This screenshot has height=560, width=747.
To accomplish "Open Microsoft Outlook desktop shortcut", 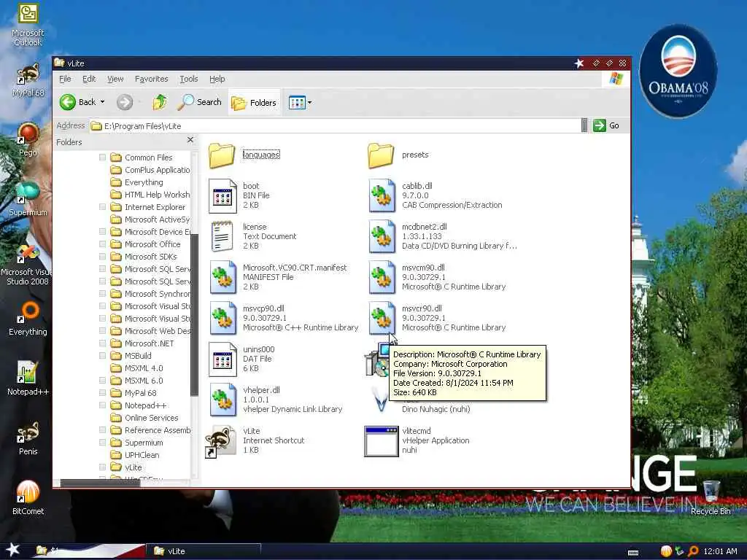I will click(28, 25).
